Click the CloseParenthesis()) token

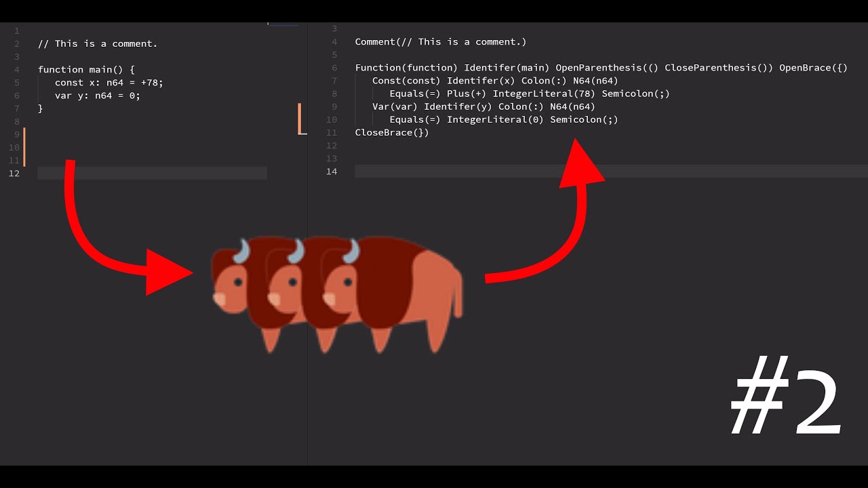pyautogui.click(x=719, y=68)
